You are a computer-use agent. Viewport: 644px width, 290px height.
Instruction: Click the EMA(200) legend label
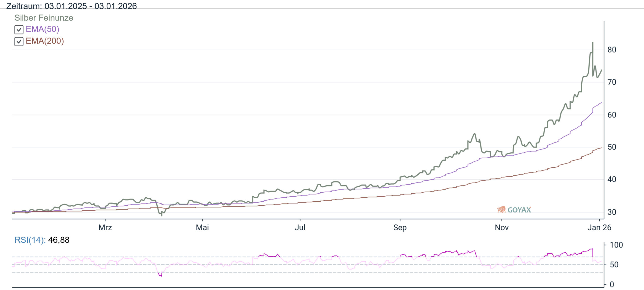(x=45, y=41)
